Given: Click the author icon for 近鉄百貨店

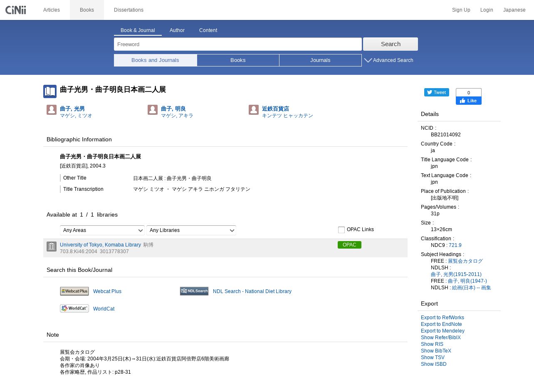Looking at the screenshot, I should [254, 110].
